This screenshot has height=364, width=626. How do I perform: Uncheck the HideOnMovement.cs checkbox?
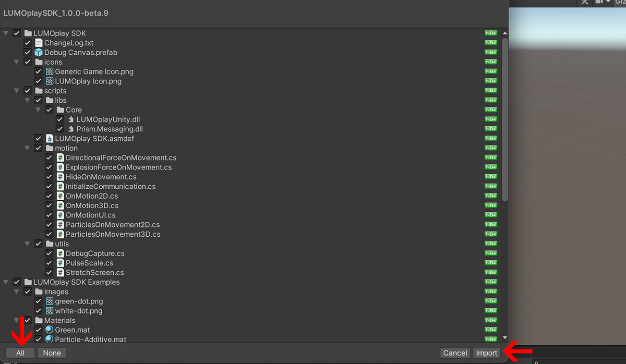(x=49, y=177)
